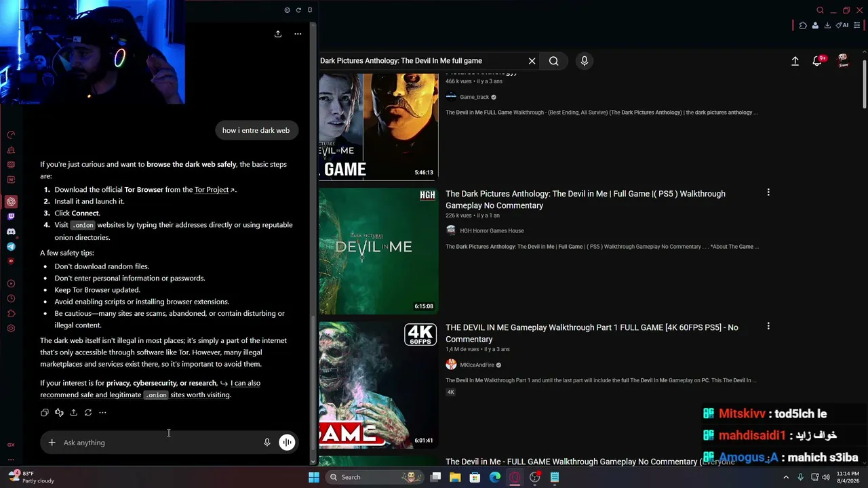The width and height of the screenshot is (868, 488).
Task: Open File Explorer from the taskbar
Action: click(455, 477)
